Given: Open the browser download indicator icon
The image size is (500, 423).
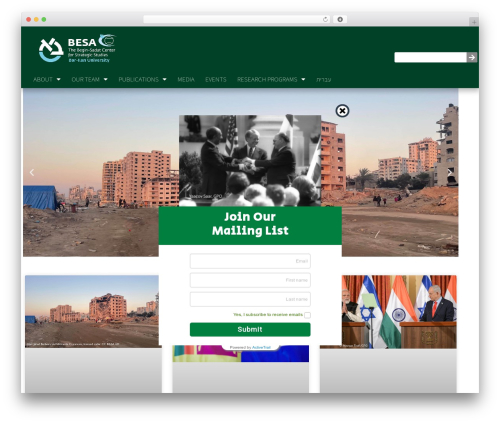Looking at the screenshot, I should (x=340, y=19).
